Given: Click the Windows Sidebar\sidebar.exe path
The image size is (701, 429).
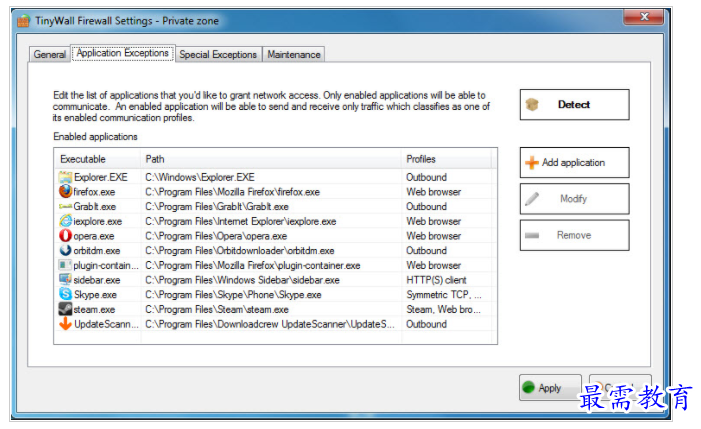Looking at the screenshot, I should 242,280.
